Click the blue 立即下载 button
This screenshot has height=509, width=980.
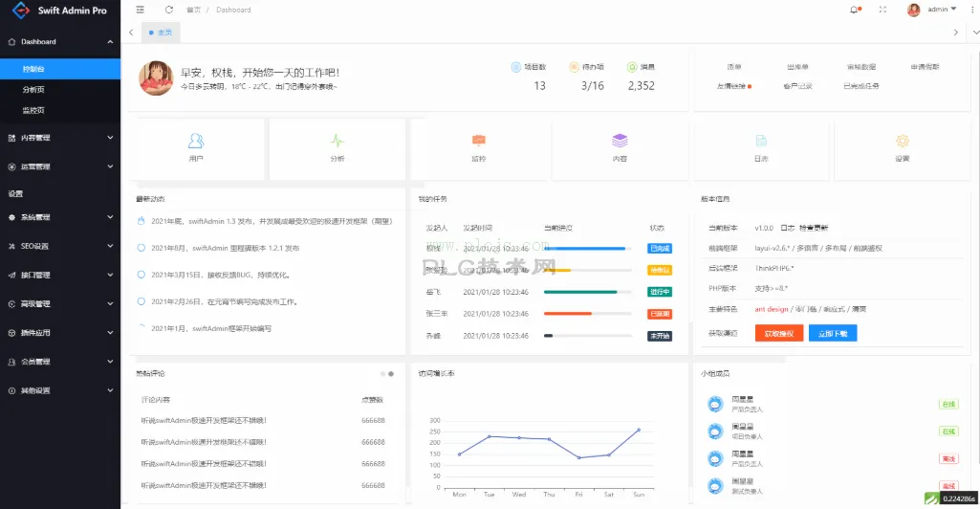[833, 333]
